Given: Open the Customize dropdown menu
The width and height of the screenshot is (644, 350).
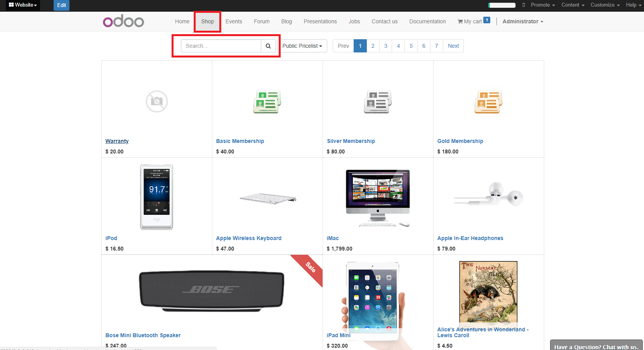Looking at the screenshot, I should tap(605, 5).
